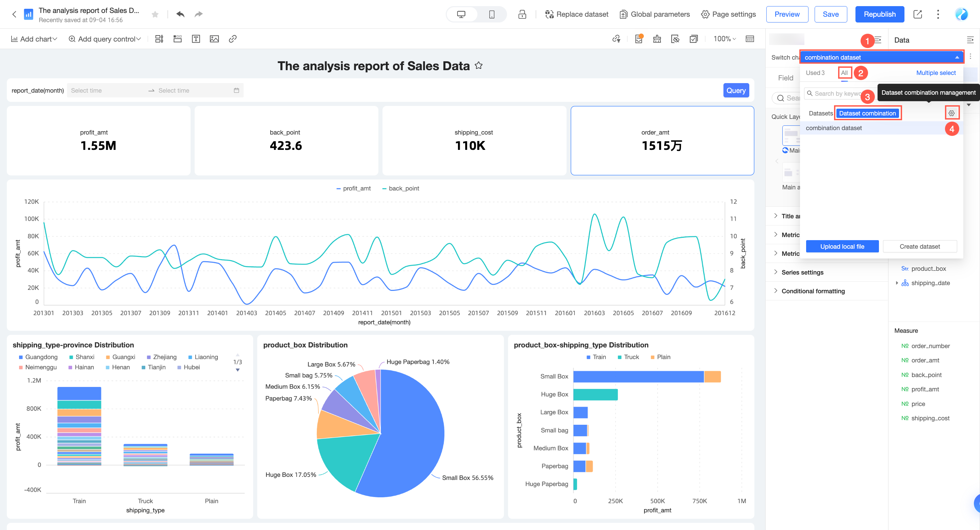Click the lock icon in header
Viewport: 980px width, 530px height.
522,14
